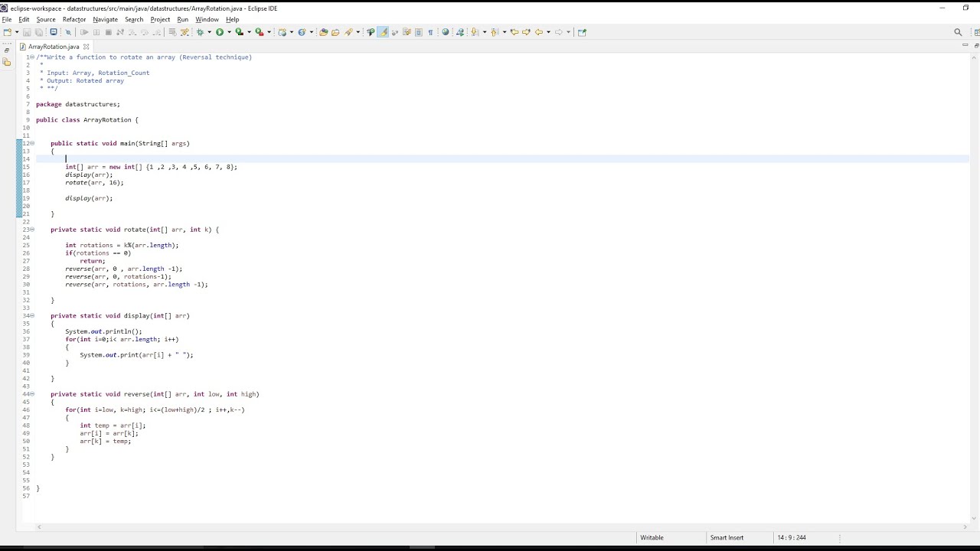This screenshot has height=551, width=980.
Task: Expand the Coverage dropdown arrow
Action: click(249, 32)
